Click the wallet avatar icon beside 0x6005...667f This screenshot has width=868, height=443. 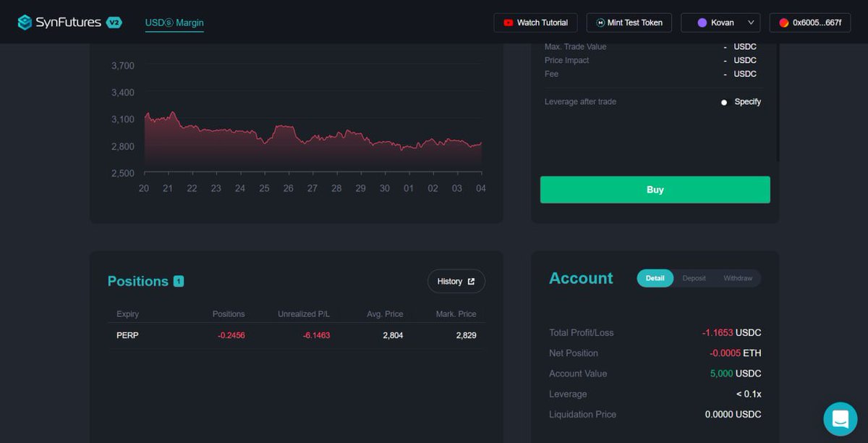click(783, 22)
